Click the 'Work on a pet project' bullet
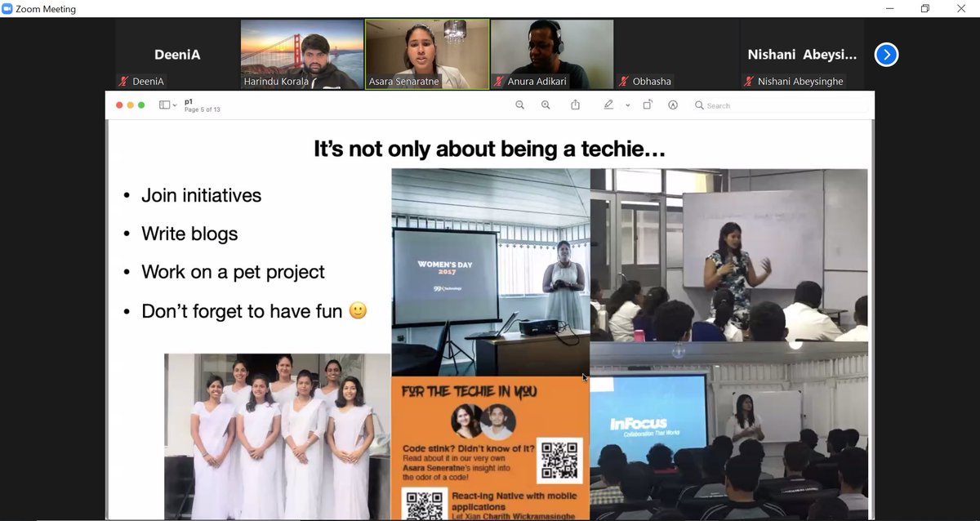The height and width of the screenshot is (521, 980). (x=233, y=272)
